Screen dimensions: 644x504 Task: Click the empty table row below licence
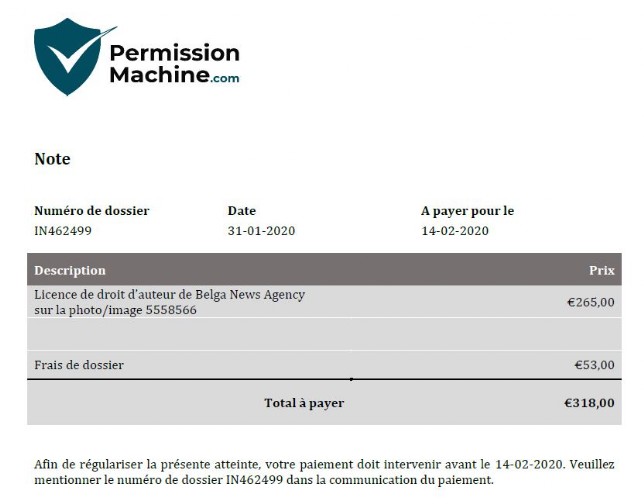tap(324, 334)
